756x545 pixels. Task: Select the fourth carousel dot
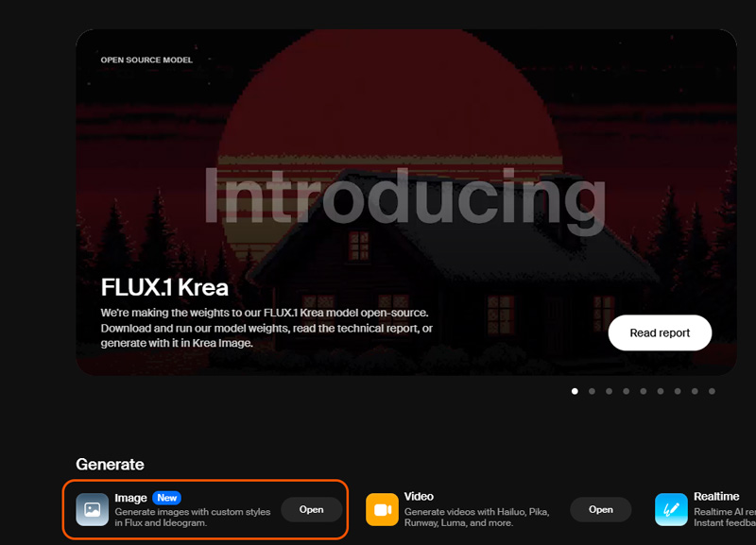click(627, 391)
